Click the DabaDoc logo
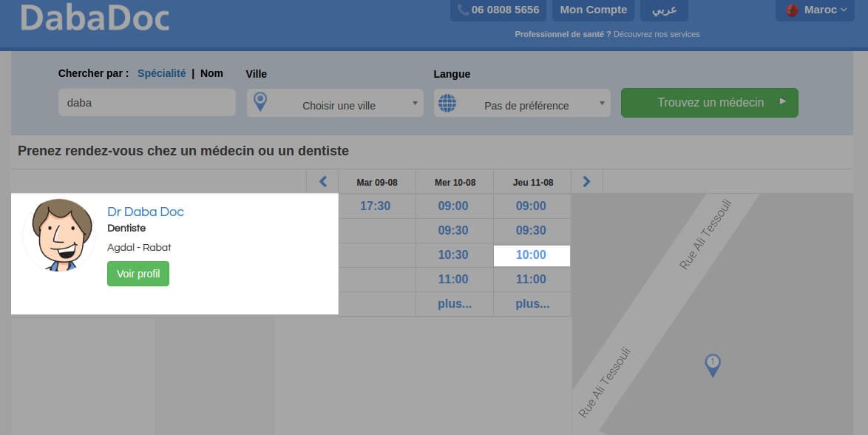 point(95,18)
